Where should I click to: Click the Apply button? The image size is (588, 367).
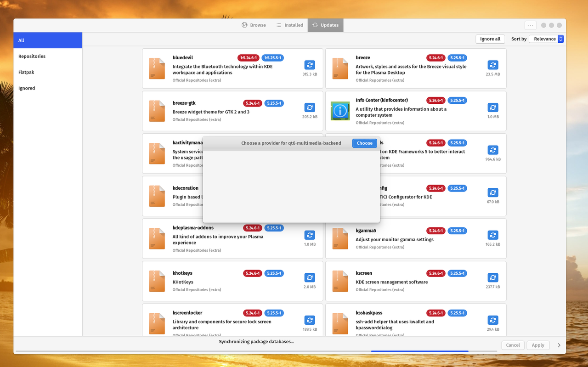click(x=538, y=345)
